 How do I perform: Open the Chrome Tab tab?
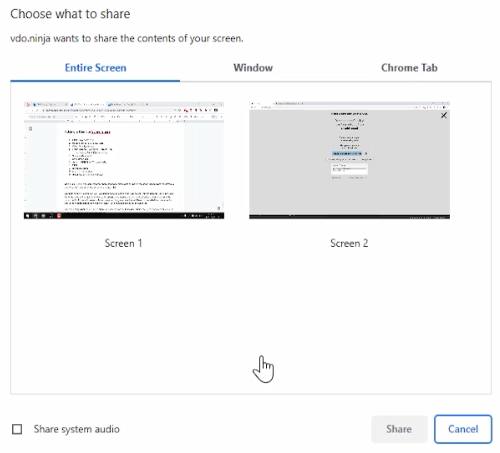[x=409, y=68]
